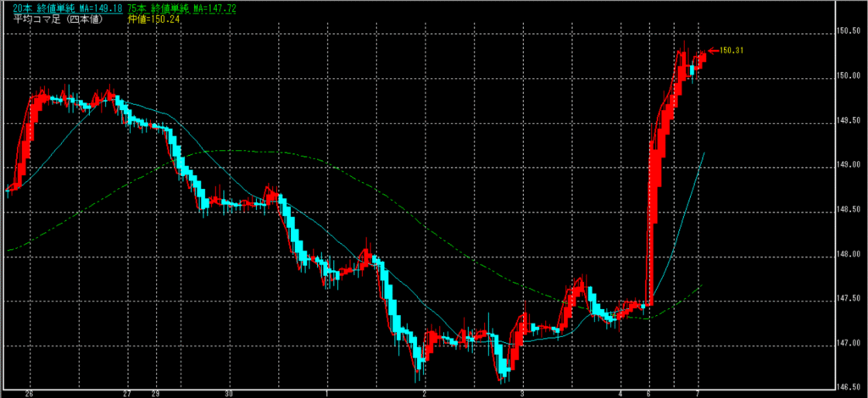Click the yellow 150.31 current price label
868x398 pixels.
pos(732,51)
